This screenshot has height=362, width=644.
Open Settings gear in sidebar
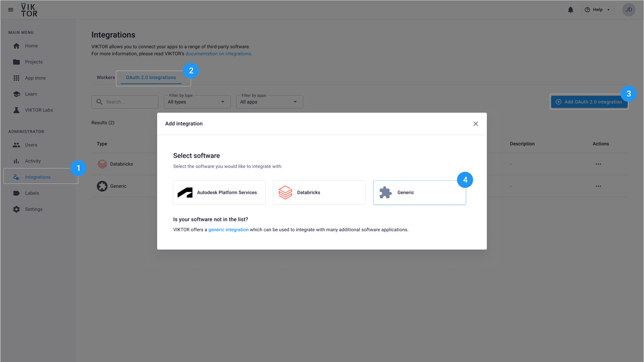click(x=34, y=209)
